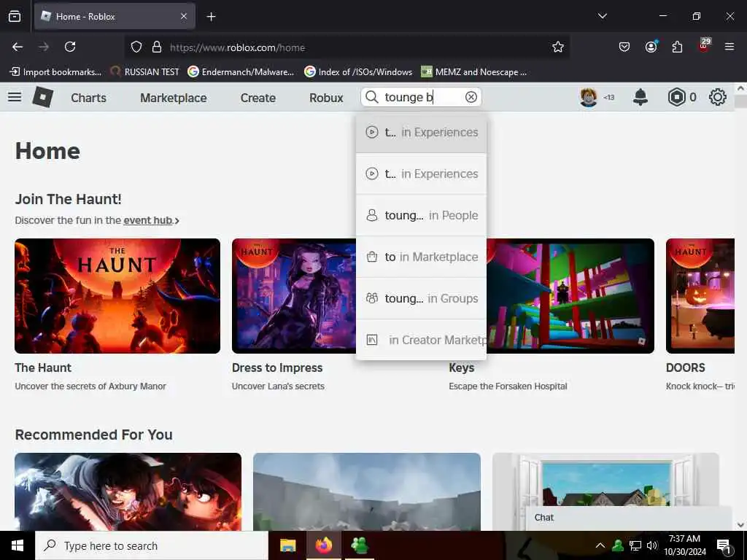Viewport: 747px width, 560px height.
Task: Bookmark this page with the star
Action: (x=558, y=47)
